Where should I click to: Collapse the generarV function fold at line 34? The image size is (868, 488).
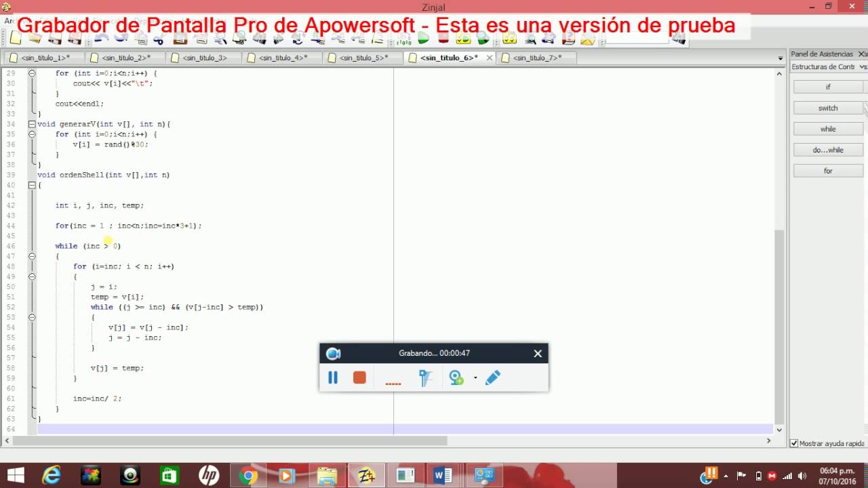[32, 124]
